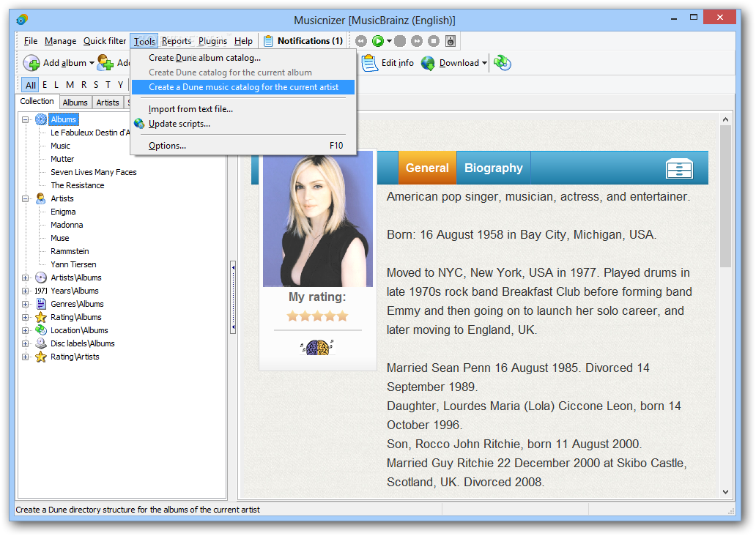Click the 1971 icon beside Years\Albums

(x=41, y=291)
